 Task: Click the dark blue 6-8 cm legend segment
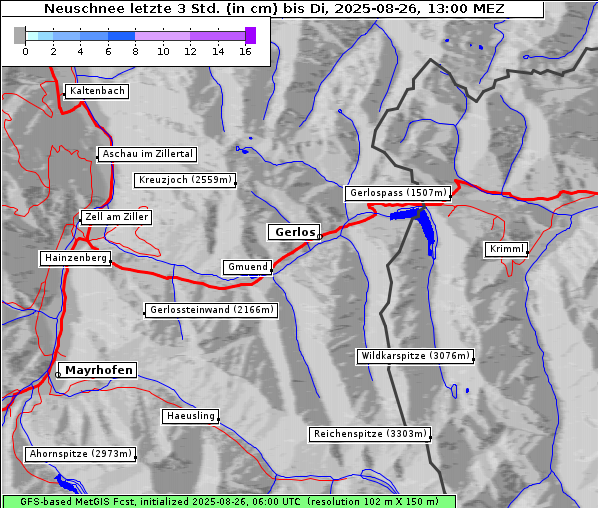121,36
